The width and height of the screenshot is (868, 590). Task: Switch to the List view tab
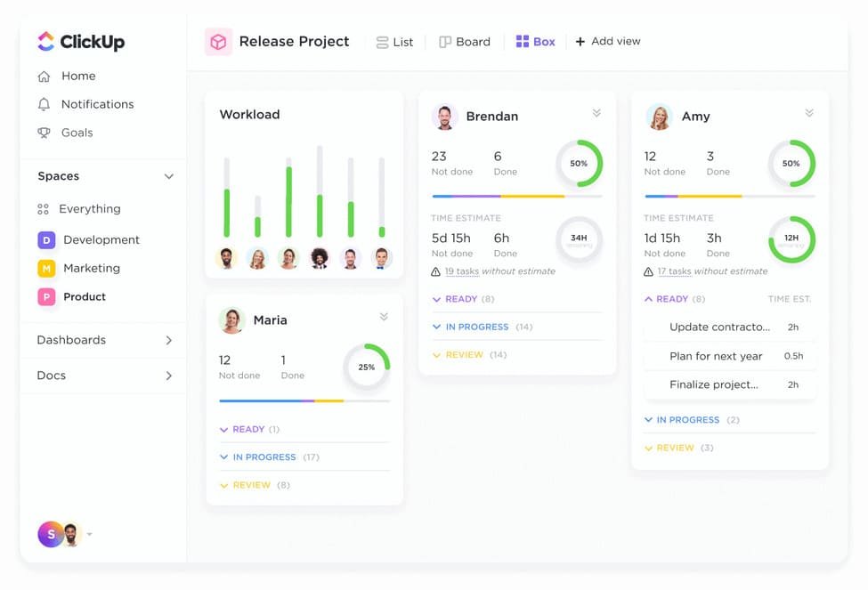pos(394,42)
